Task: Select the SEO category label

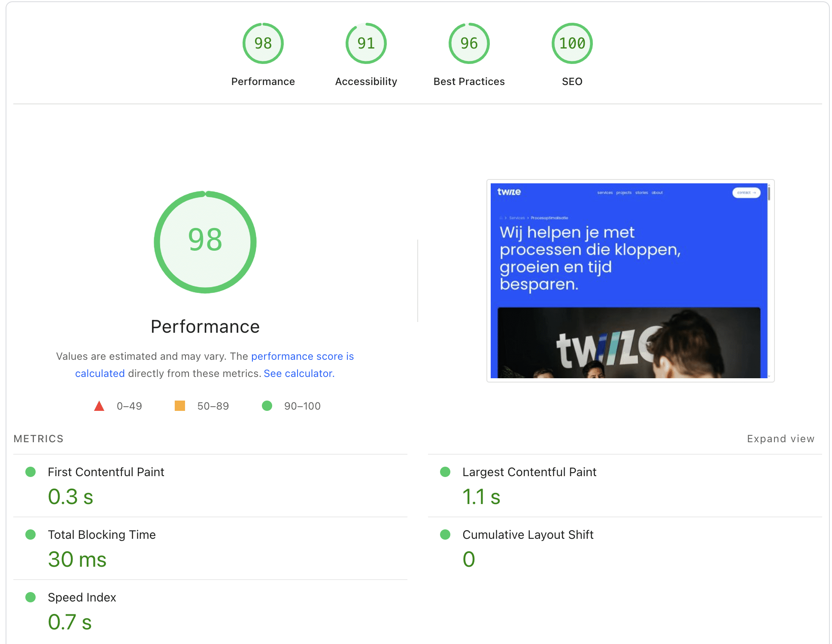Action: pos(572,82)
